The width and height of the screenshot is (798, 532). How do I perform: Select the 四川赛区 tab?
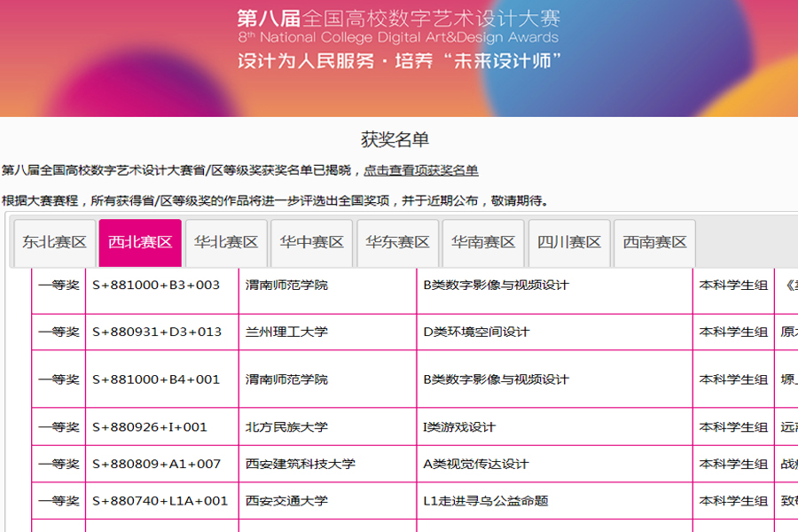tap(569, 242)
